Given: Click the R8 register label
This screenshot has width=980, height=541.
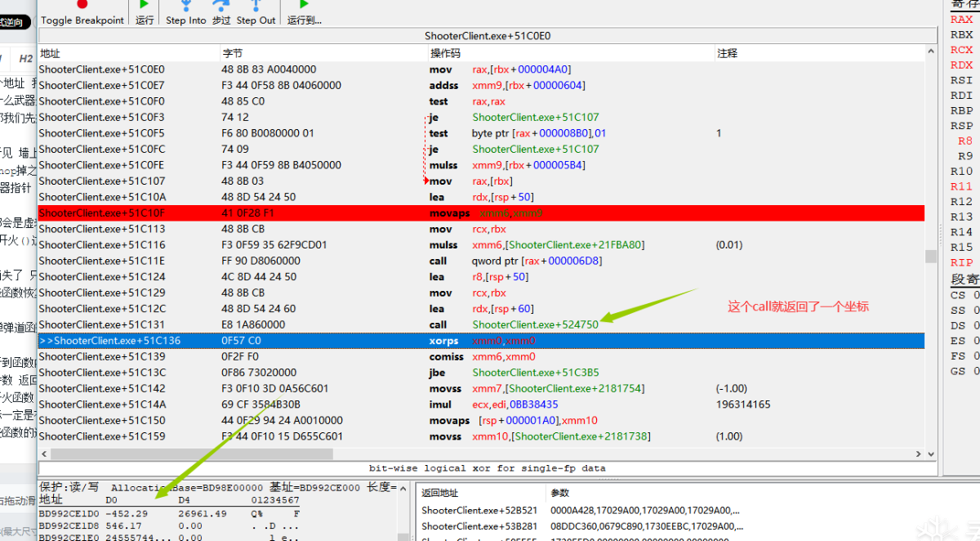Looking at the screenshot, I should 965,141.
